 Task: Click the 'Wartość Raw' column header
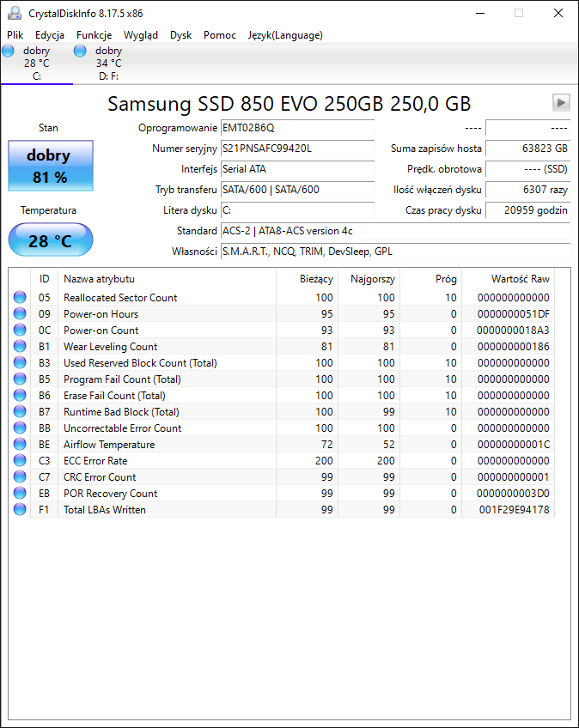pyautogui.click(x=508, y=278)
